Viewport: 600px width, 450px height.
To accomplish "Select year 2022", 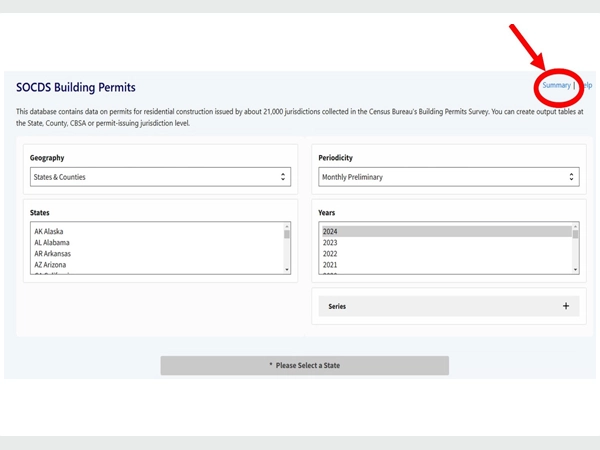I will (x=330, y=253).
